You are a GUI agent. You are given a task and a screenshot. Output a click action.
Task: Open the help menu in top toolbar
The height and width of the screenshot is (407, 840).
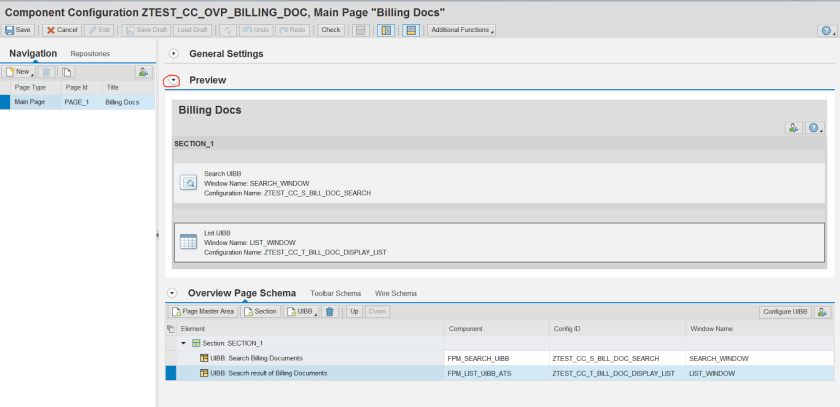click(827, 31)
